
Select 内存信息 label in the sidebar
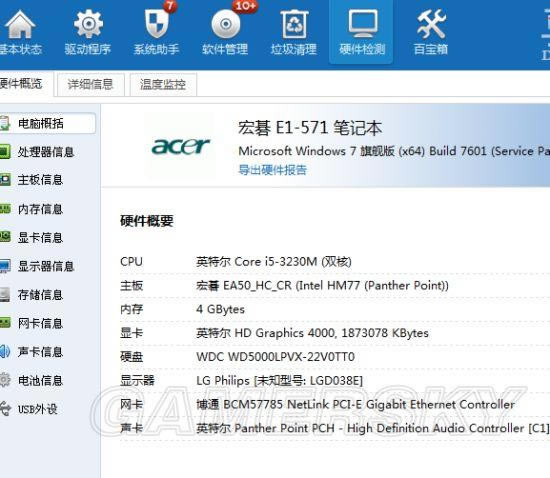[40, 209]
